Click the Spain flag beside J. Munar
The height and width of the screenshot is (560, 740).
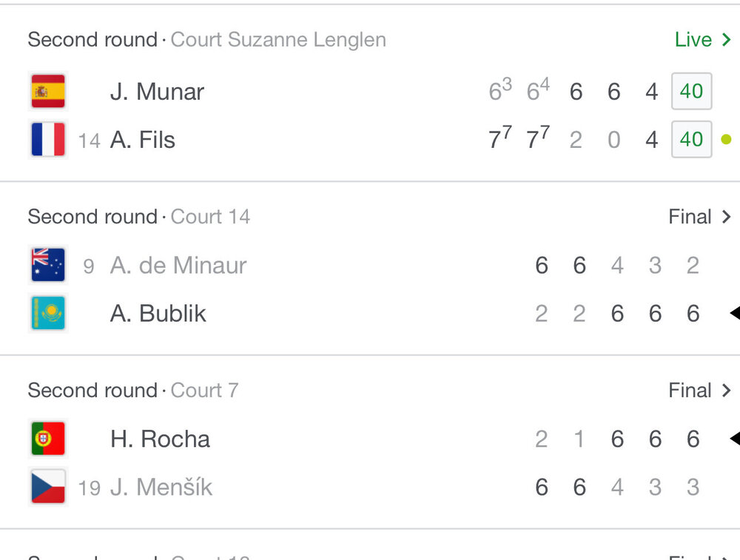click(x=48, y=92)
